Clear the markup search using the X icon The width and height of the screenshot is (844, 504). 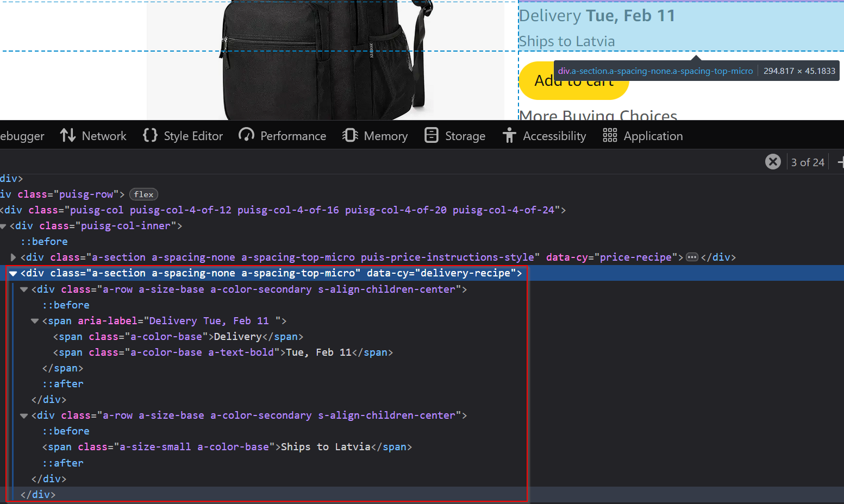(x=773, y=161)
